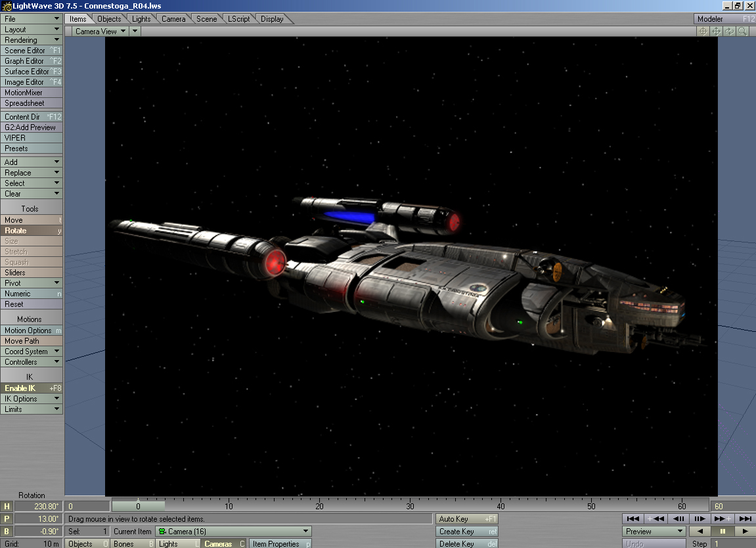Switch to the Scene tab

click(206, 19)
